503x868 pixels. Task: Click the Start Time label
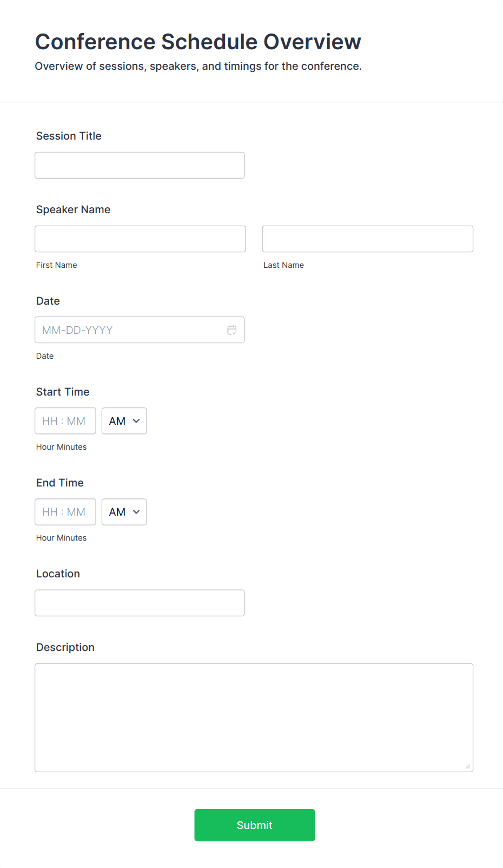[x=63, y=392]
